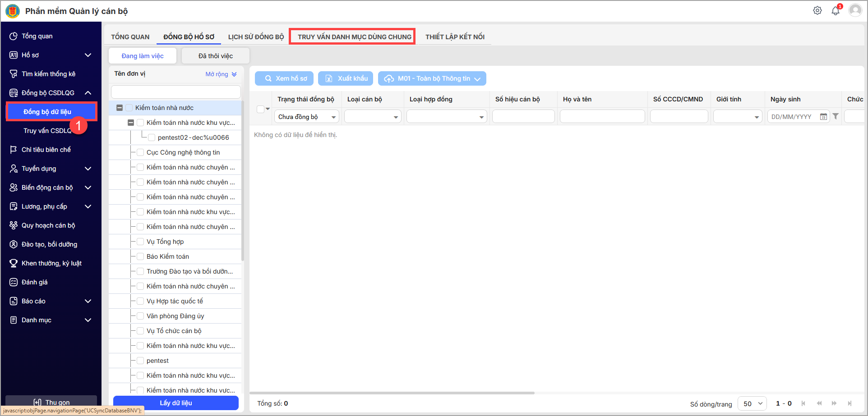Click the Xuất khẩu button
The height and width of the screenshot is (416, 868).
point(346,78)
